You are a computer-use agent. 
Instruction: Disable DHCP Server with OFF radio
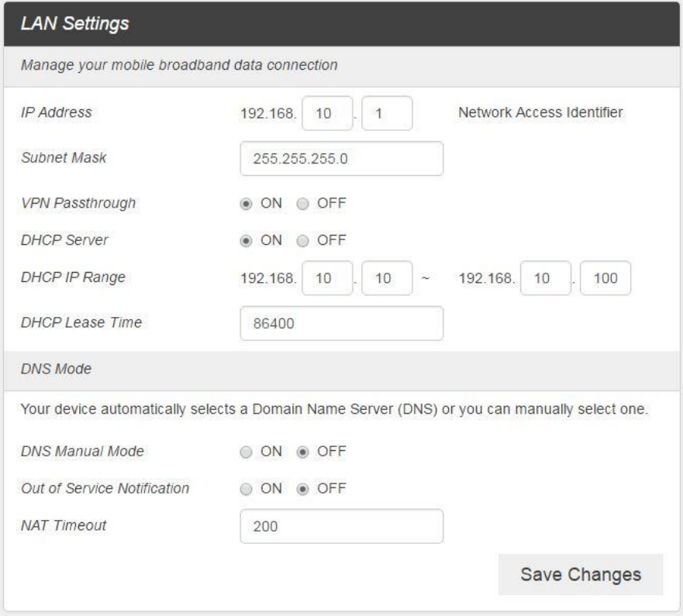302,240
